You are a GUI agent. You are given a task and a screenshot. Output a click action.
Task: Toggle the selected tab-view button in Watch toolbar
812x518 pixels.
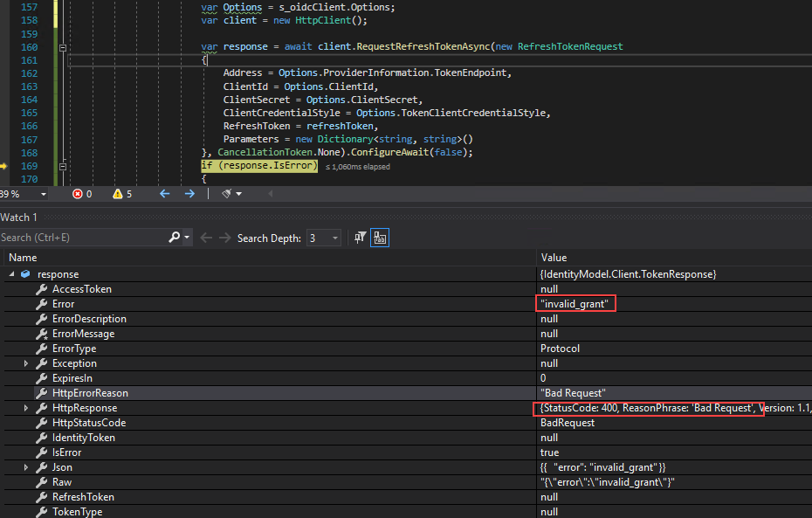(380, 238)
